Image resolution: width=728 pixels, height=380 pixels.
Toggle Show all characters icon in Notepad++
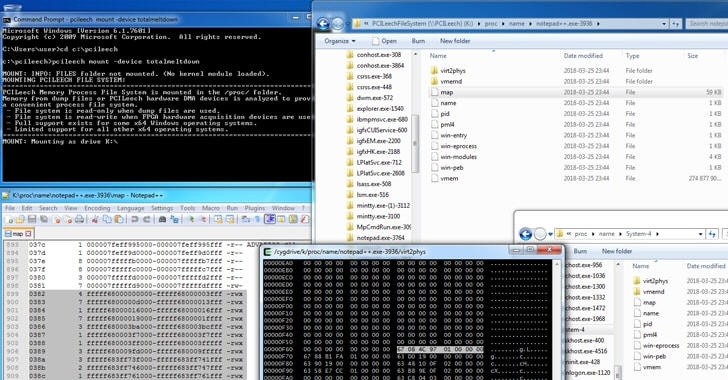257,219
